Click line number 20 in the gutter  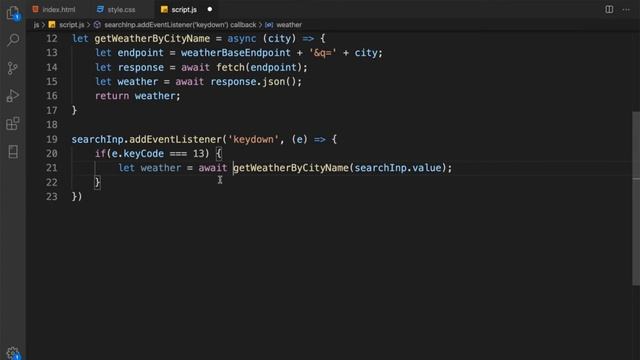click(x=52, y=154)
